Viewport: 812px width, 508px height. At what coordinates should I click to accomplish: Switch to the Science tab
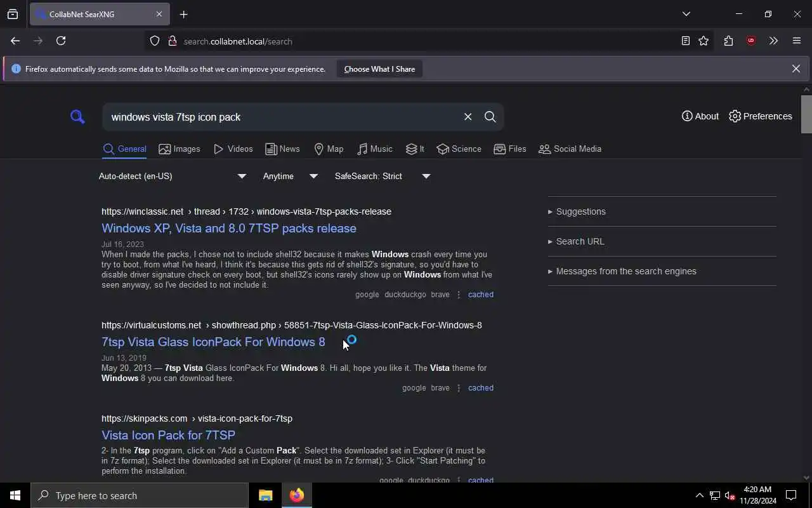click(x=459, y=149)
